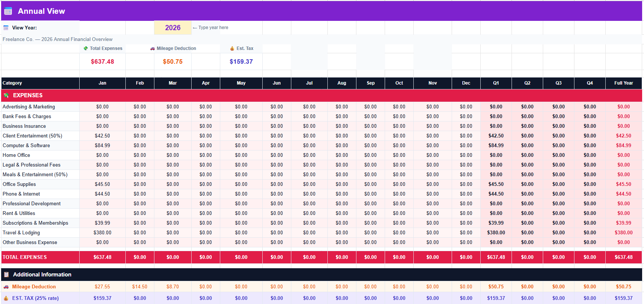Click the Mileage Deduction row label
This screenshot has height=304, width=644.
(x=34, y=287)
